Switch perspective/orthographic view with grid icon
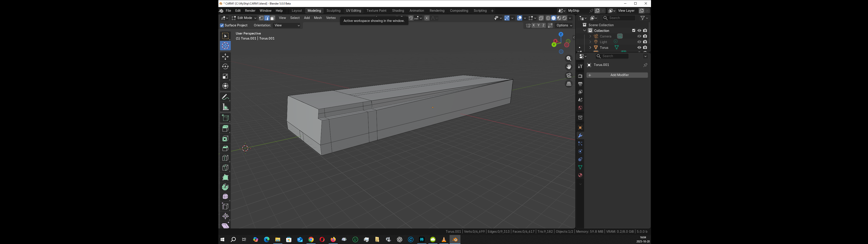 569,84
